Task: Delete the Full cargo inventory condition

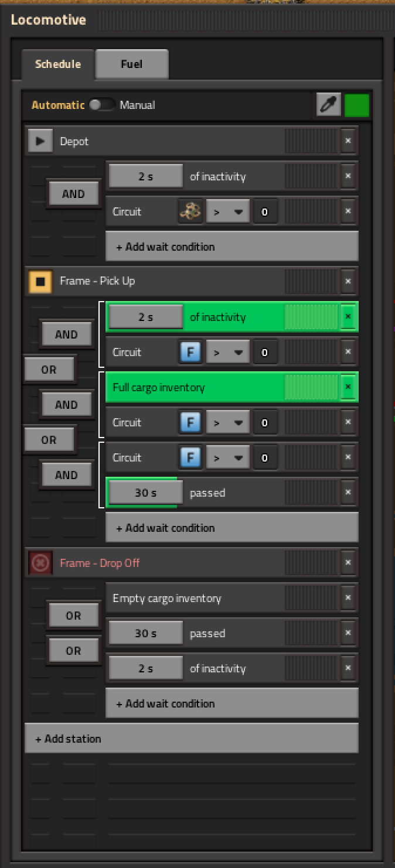Action: [348, 387]
